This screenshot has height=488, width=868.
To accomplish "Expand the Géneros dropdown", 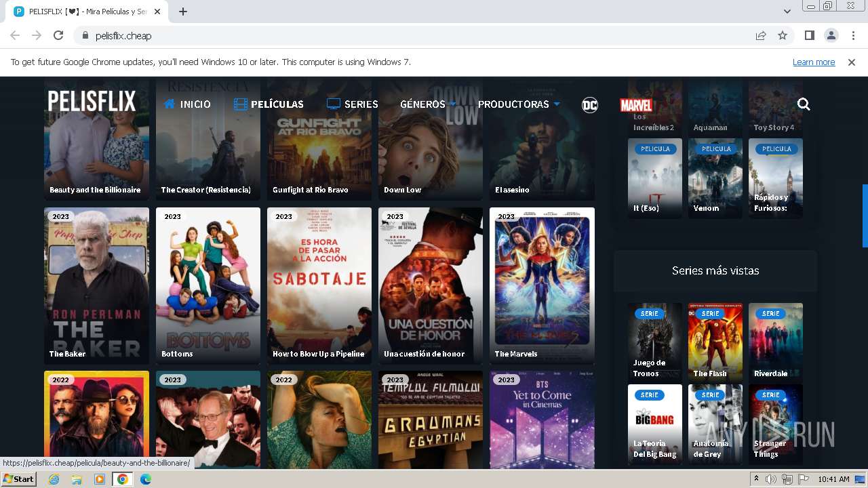I will click(x=427, y=104).
